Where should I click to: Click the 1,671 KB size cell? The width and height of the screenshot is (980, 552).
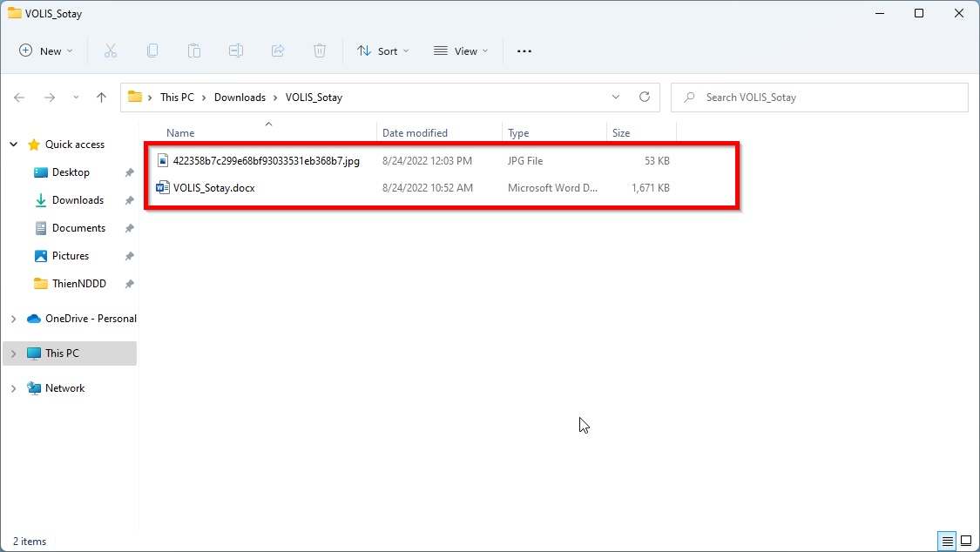point(651,188)
